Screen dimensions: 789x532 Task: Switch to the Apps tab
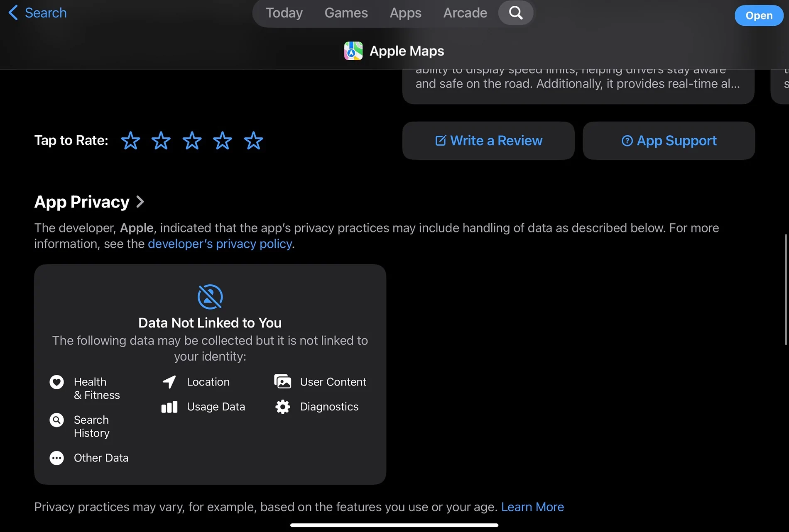coord(405,13)
